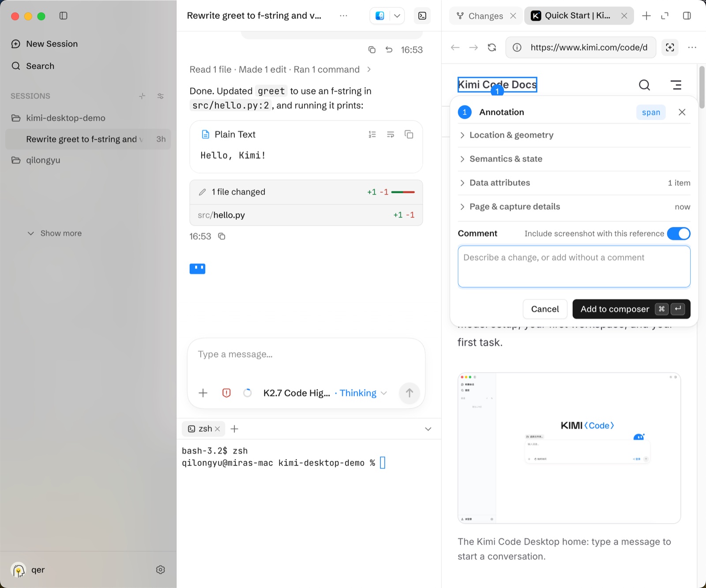Expand the right panel to fullscreen
The width and height of the screenshot is (706, 588).
click(x=665, y=16)
